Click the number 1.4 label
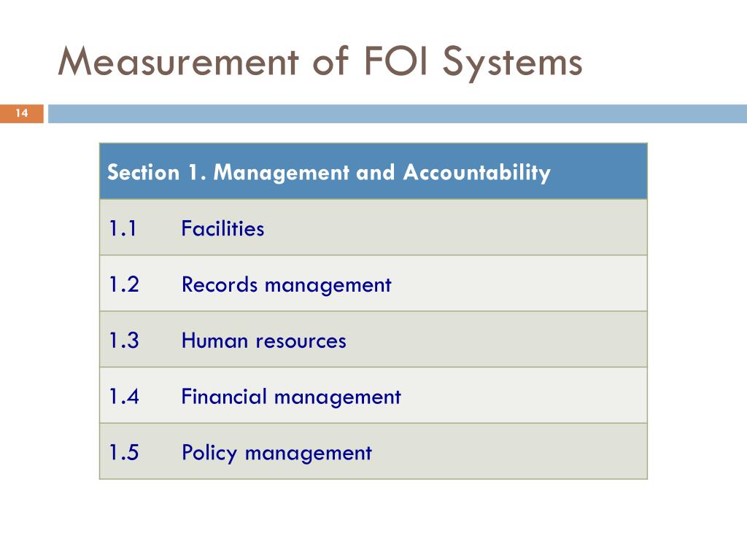 coord(124,396)
